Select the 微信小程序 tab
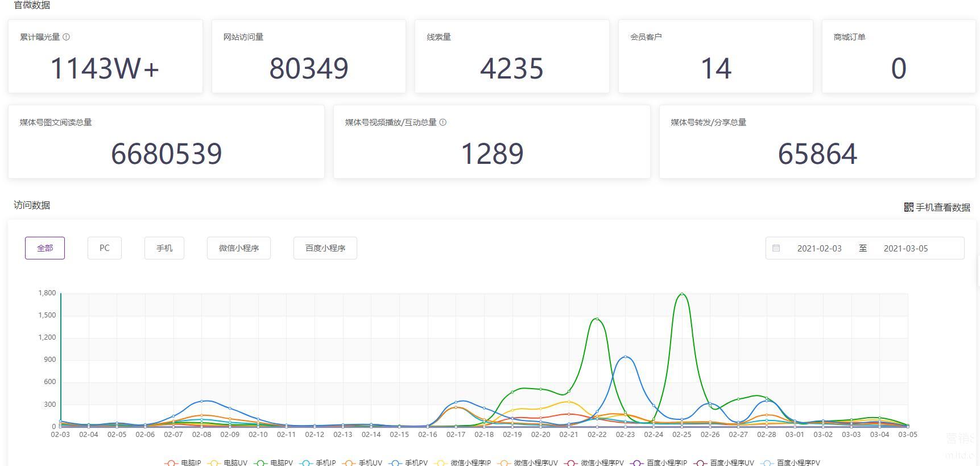The height and width of the screenshot is (466, 980). pos(239,248)
